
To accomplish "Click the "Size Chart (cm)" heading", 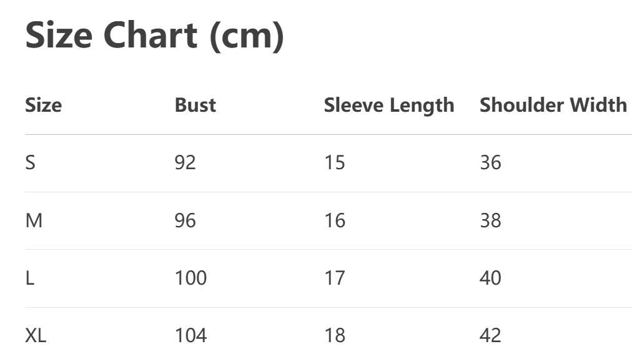I will [154, 35].
